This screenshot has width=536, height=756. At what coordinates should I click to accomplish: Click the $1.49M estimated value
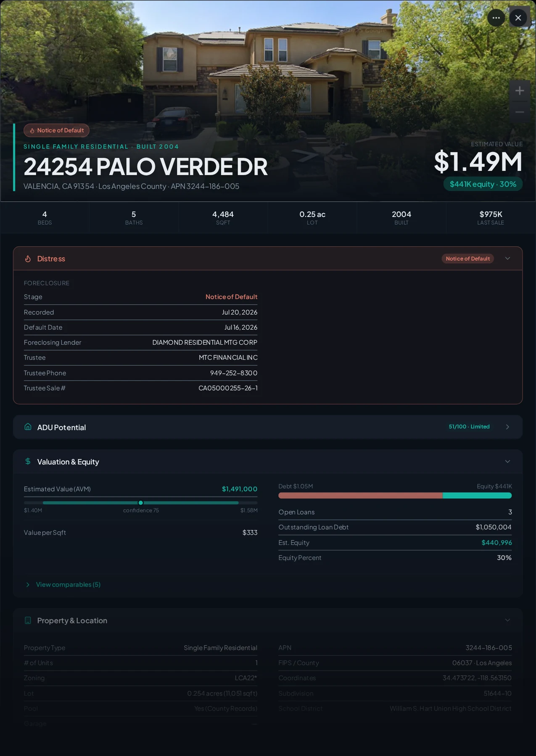coord(478,161)
